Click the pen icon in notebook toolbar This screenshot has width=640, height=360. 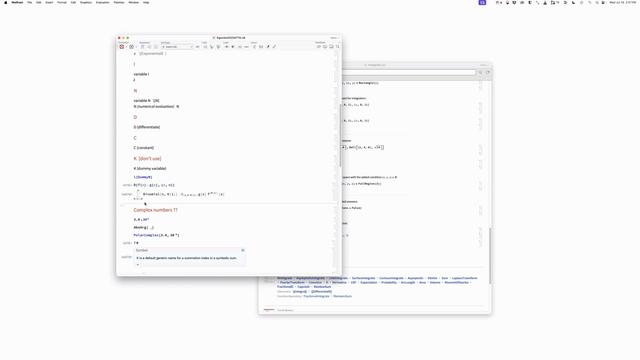[268, 47]
